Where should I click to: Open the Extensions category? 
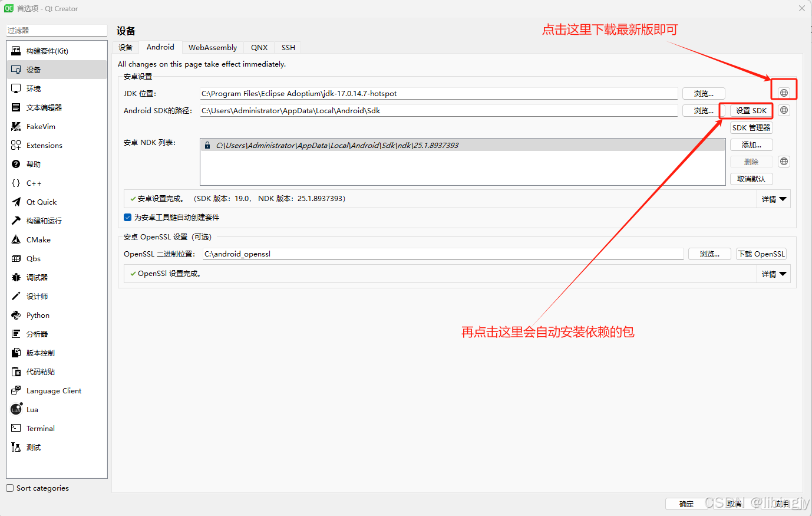tap(57, 145)
